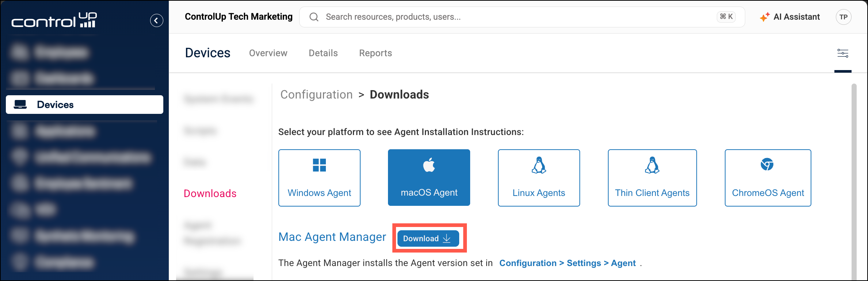Click the ⌘ K shortcut badge
This screenshot has height=281, width=868.
click(726, 17)
